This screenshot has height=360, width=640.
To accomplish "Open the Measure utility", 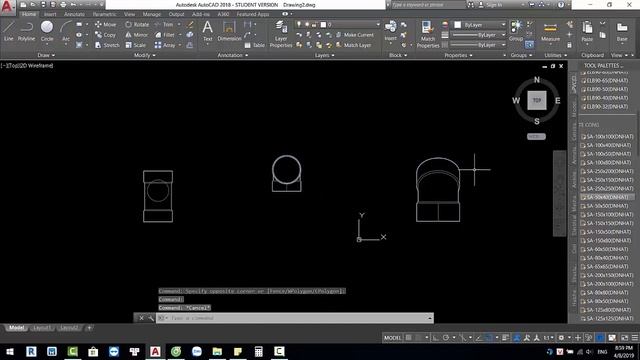I will click(550, 31).
